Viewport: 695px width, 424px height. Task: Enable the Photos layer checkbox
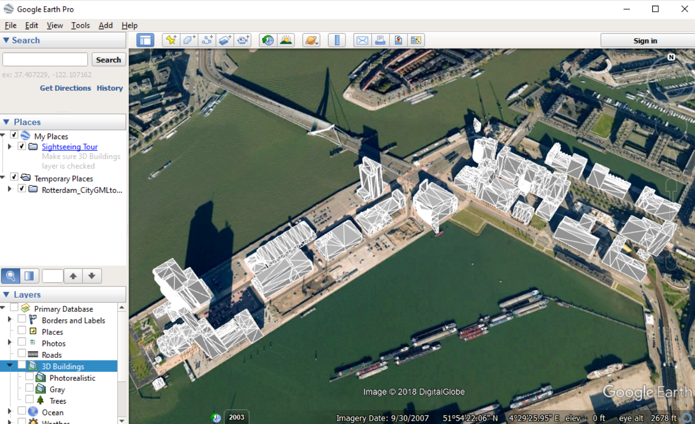22,342
